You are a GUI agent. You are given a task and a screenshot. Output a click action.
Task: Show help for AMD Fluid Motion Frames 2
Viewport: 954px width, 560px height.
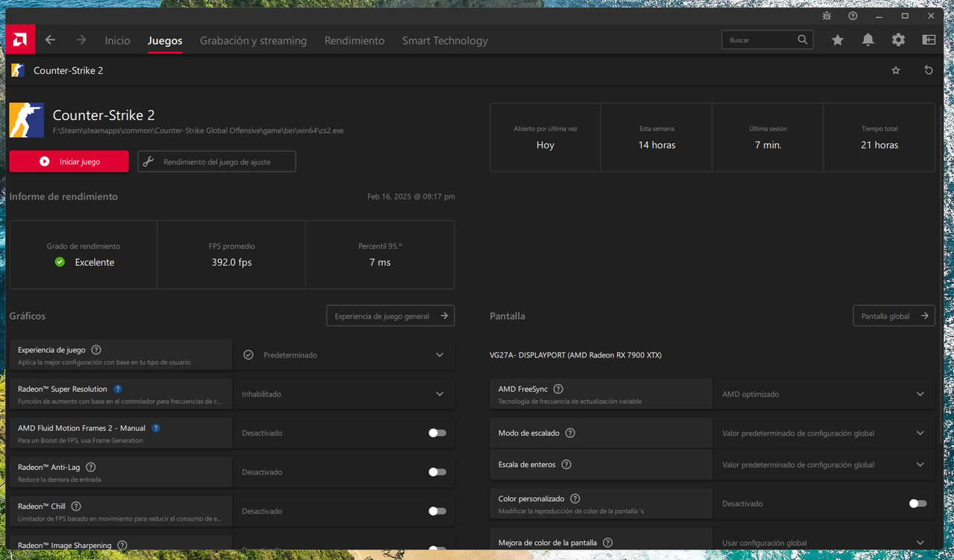click(x=156, y=428)
